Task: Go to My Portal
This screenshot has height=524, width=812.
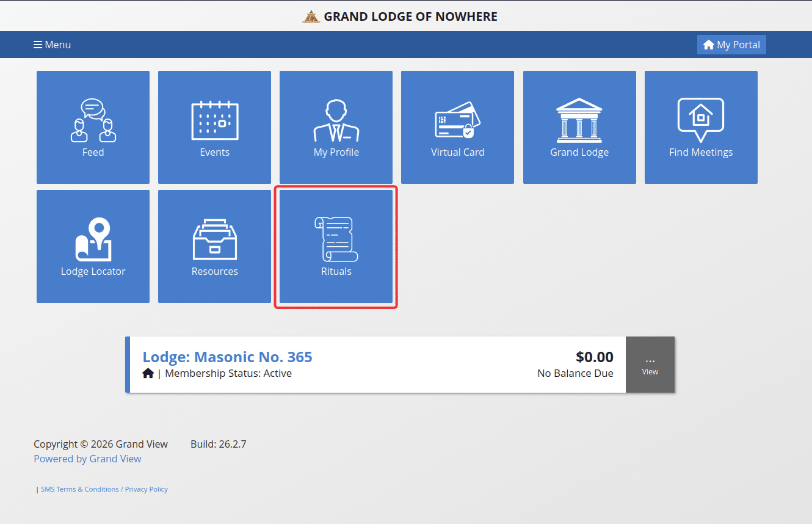Action: pyautogui.click(x=731, y=45)
